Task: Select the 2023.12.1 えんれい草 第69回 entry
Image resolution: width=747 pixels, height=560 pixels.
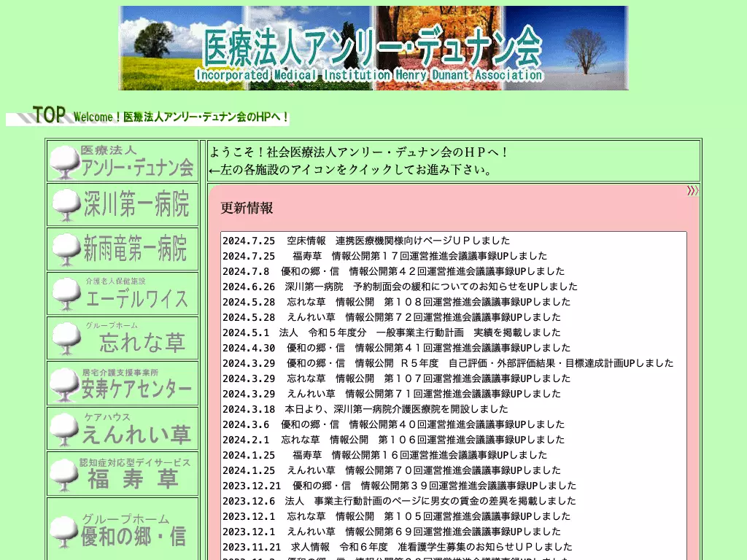Action: pos(392,532)
